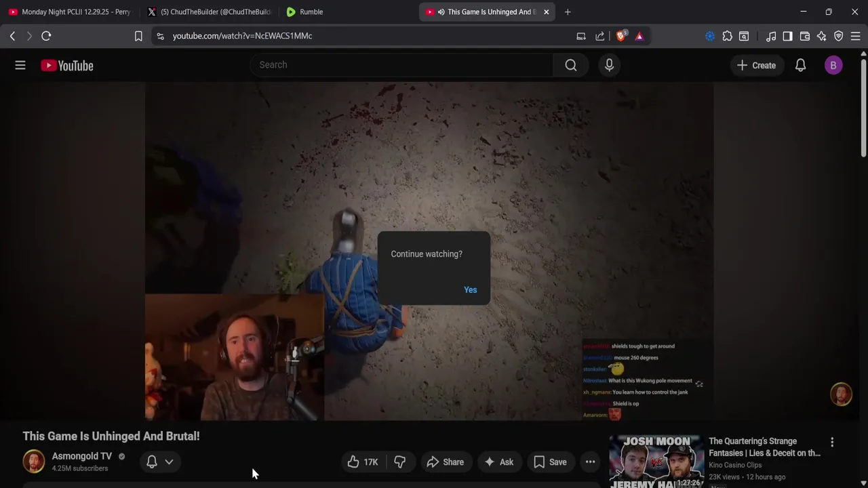Open the account avatar 'B' menu
The height and width of the screenshot is (488, 868).
click(x=833, y=65)
